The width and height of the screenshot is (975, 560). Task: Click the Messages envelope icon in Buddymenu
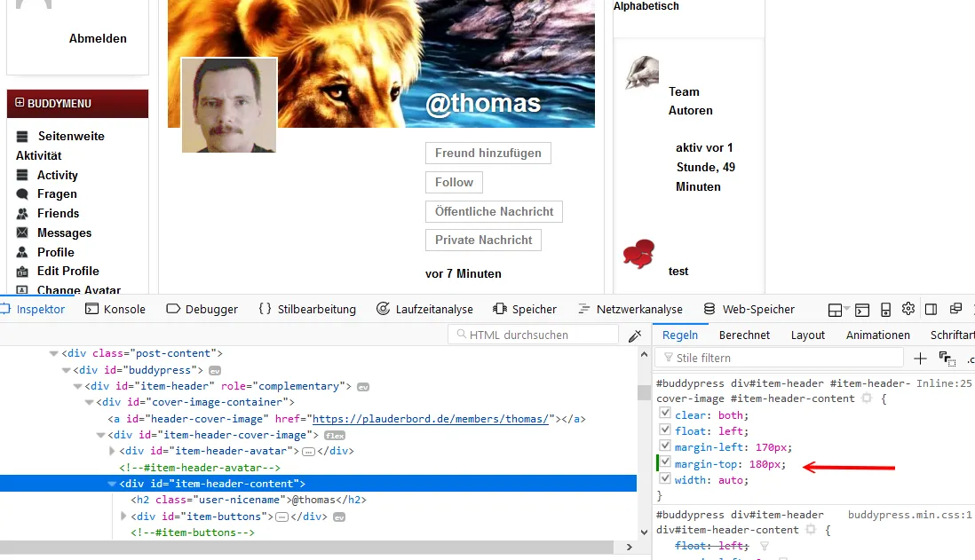[x=22, y=233]
